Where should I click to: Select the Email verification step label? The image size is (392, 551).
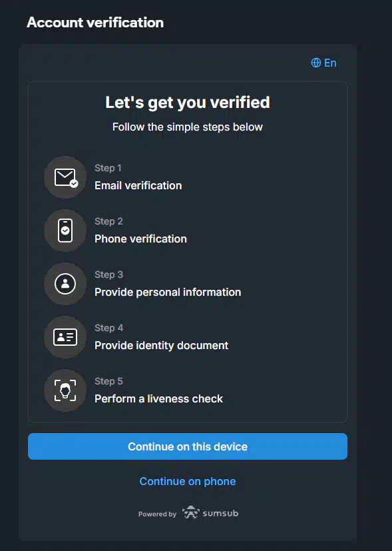pos(138,185)
